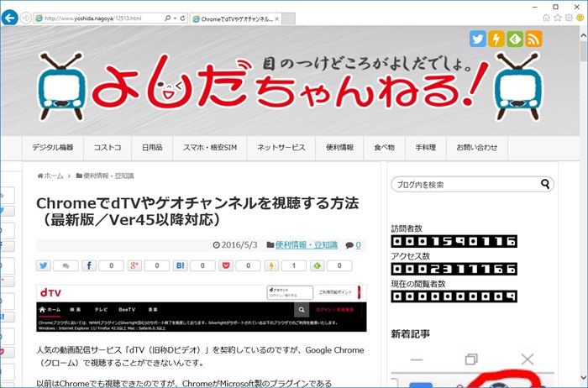
Task: Click the green Feedly share icon
Action: pos(318,265)
